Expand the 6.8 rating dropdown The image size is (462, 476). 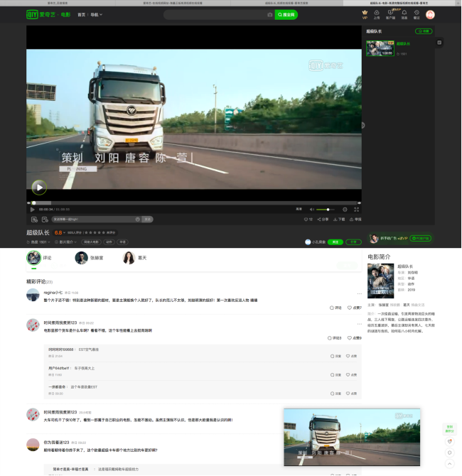click(x=60, y=233)
